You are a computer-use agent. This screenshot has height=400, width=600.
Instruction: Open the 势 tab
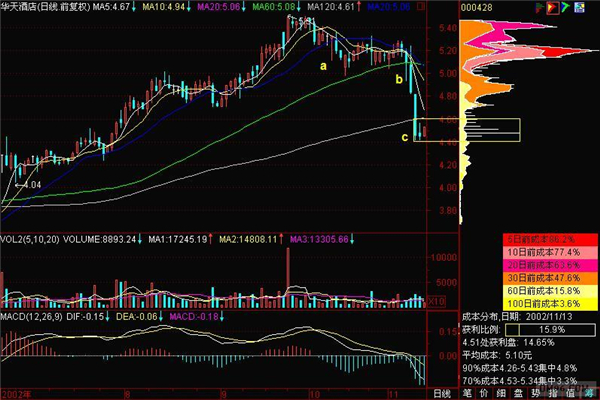pos(536,393)
